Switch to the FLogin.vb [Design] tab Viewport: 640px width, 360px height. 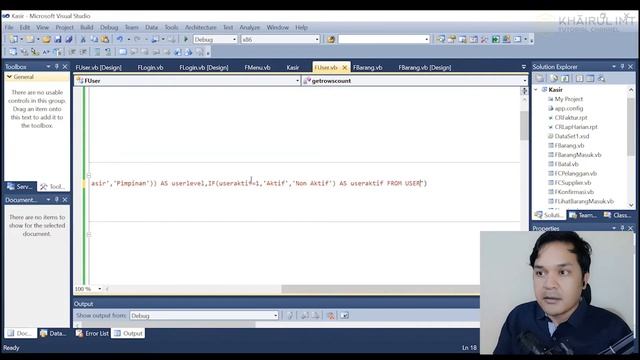coord(204,67)
